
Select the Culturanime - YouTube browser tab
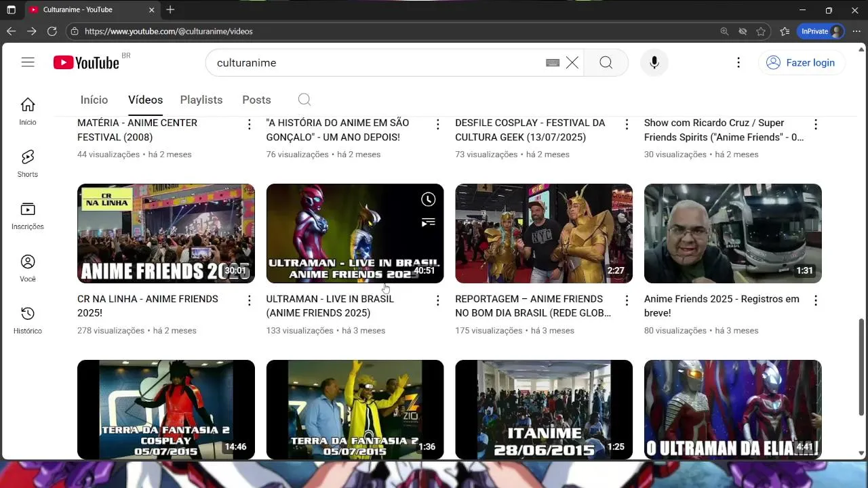click(x=92, y=9)
